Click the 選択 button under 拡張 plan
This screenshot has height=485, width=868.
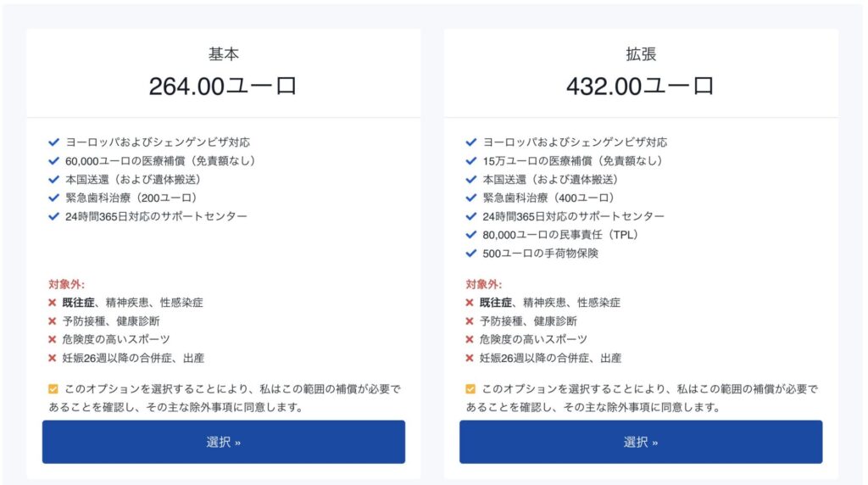(641, 442)
